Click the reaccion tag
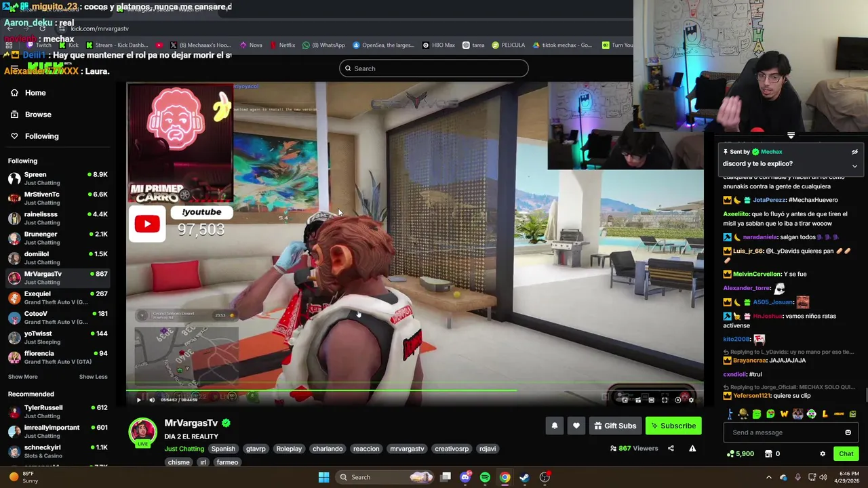This screenshot has width=868, height=488. pyautogui.click(x=366, y=449)
